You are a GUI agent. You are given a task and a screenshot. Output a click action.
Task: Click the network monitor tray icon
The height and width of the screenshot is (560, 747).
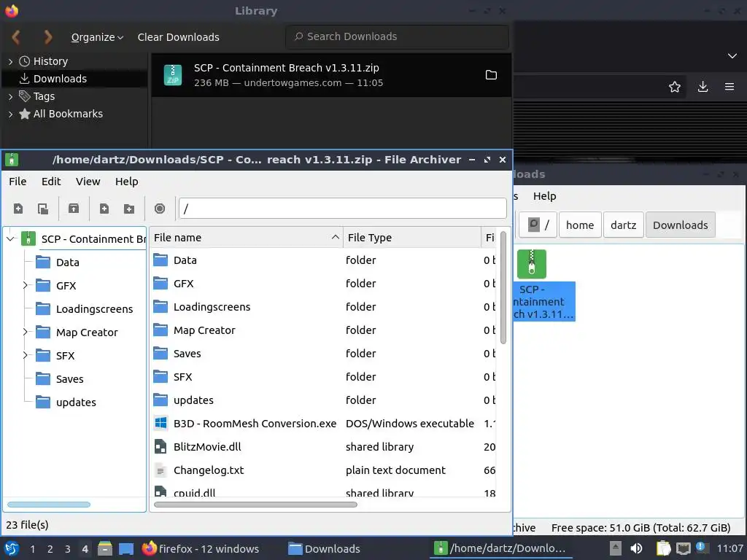pos(683,548)
